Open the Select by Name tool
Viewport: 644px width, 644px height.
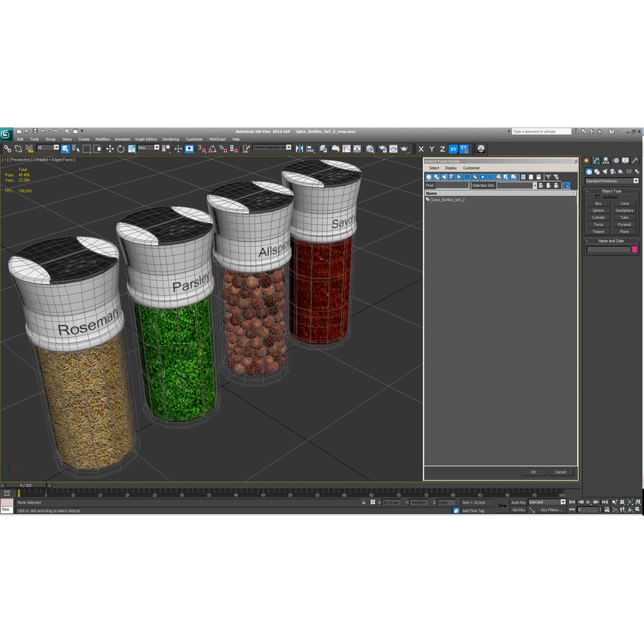click(76, 148)
